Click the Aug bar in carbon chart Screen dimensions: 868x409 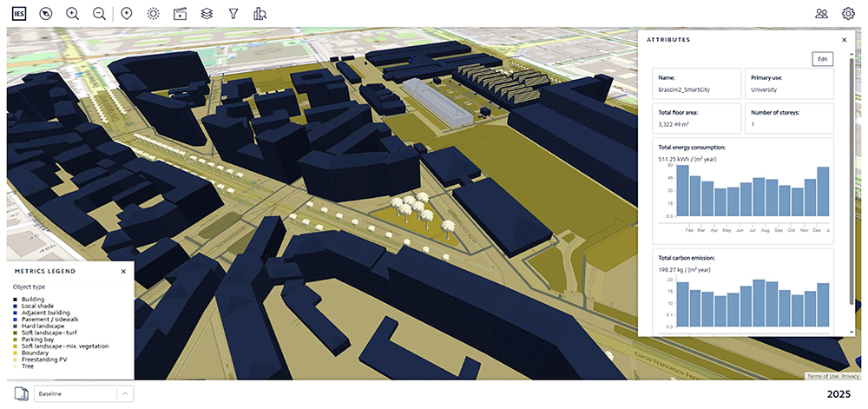click(772, 305)
